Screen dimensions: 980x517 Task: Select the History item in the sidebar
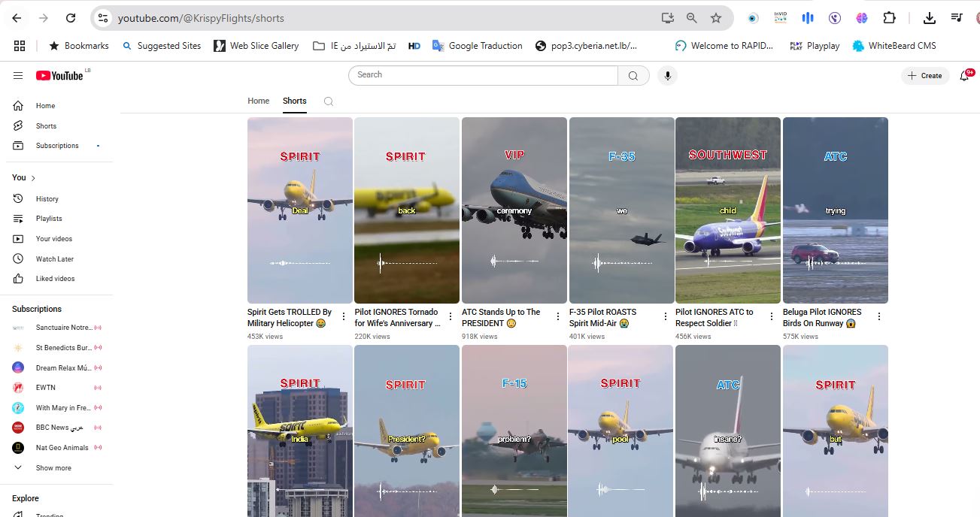[47, 198]
